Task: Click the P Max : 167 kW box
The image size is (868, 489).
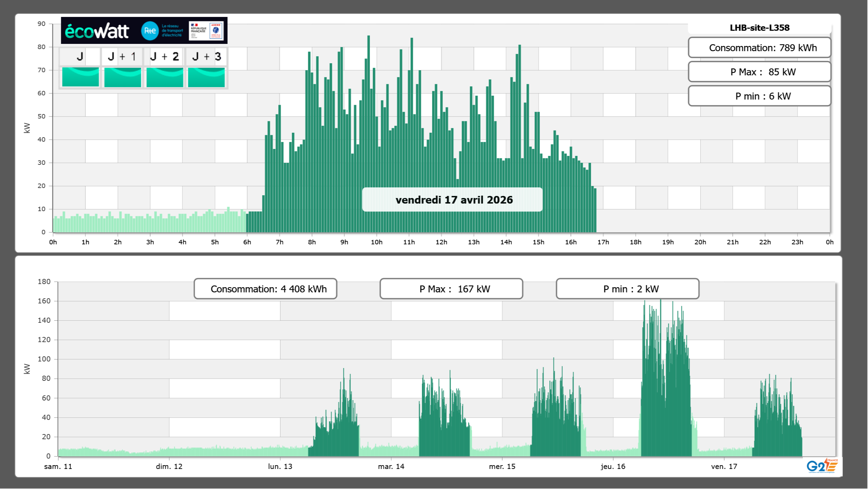Action: (451, 289)
